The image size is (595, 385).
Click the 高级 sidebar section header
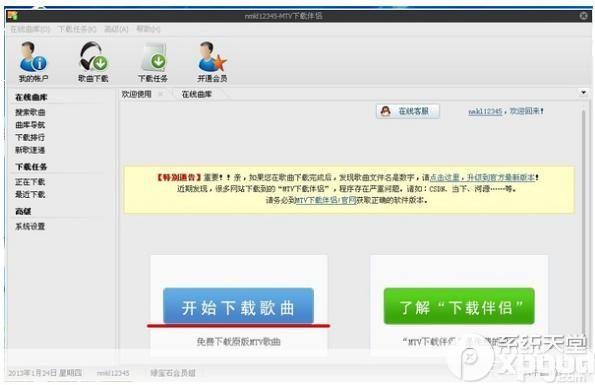tap(23, 211)
